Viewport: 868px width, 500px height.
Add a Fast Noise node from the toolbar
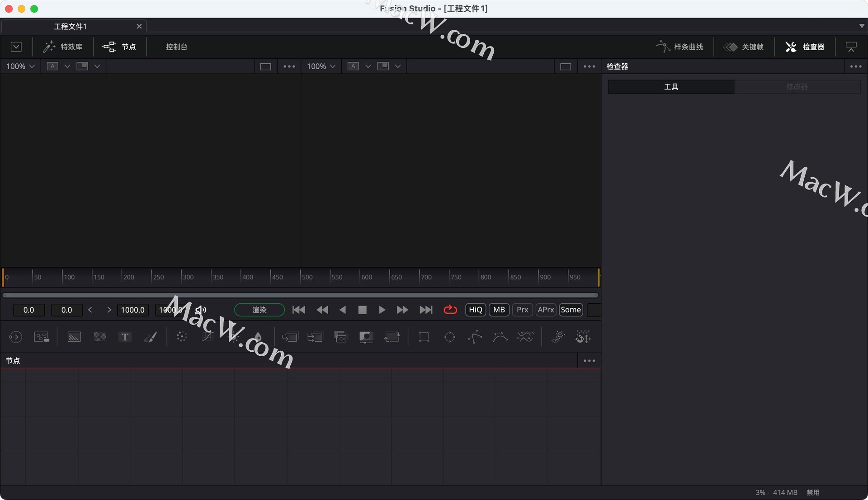99,337
